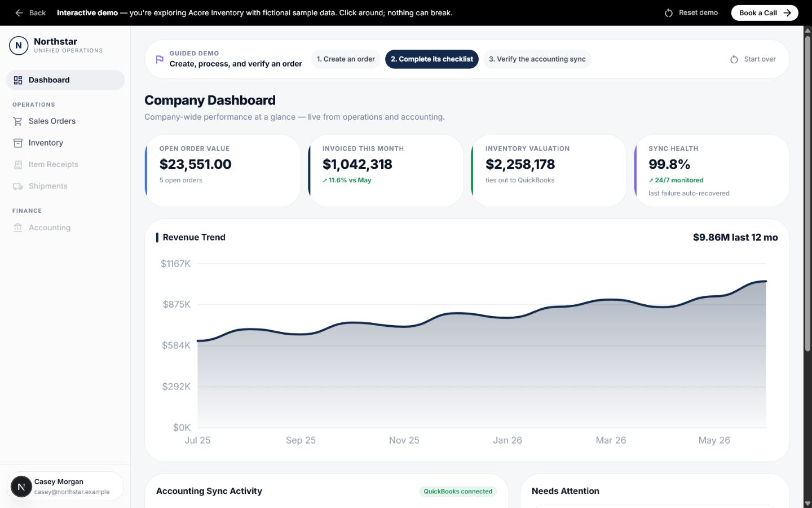Viewport: 812px width, 508px height.
Task: Select step 3 Verify the accounting sync
Action: pyautogui.click(x=537, y=59)
